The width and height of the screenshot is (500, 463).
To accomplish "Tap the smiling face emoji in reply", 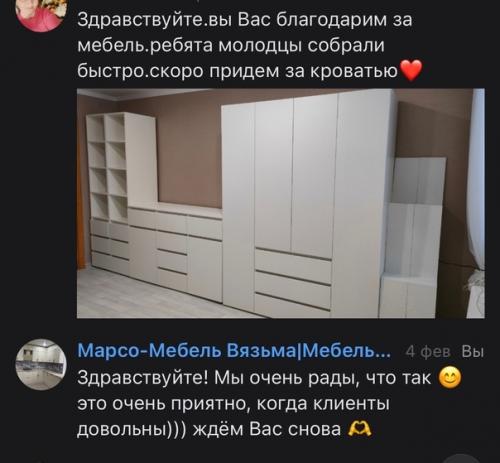I will (x=450, y=378).
